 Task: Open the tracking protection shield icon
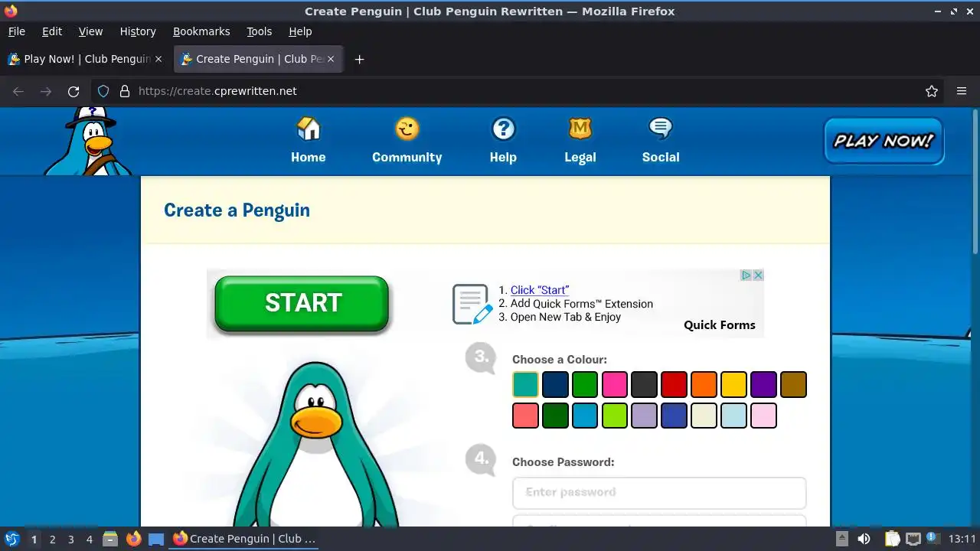103,91
